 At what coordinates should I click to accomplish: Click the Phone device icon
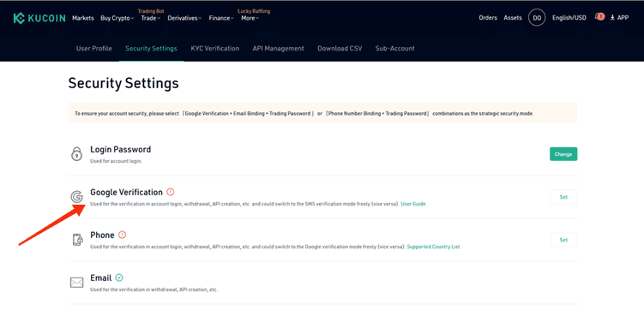pyautogui.click(x=77, y=240)
